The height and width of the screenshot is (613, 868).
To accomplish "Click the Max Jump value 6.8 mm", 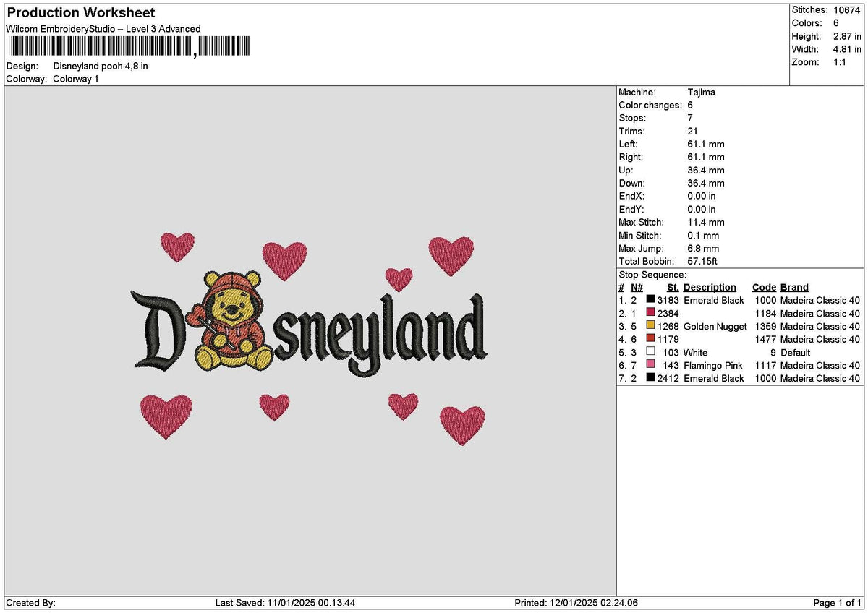I will click(703, 249).
